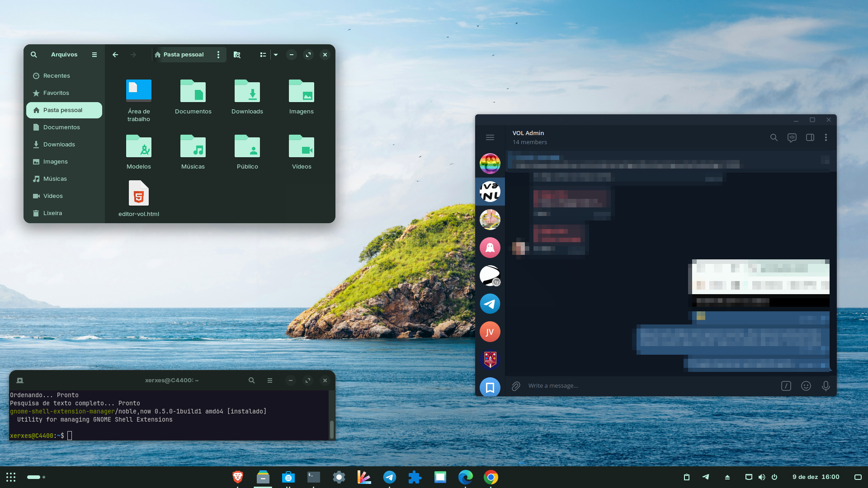Expand view options dropdown arrow in Arquivos
Image resolution: width=868 pixels, height=488 pixels.
[276, 55]
